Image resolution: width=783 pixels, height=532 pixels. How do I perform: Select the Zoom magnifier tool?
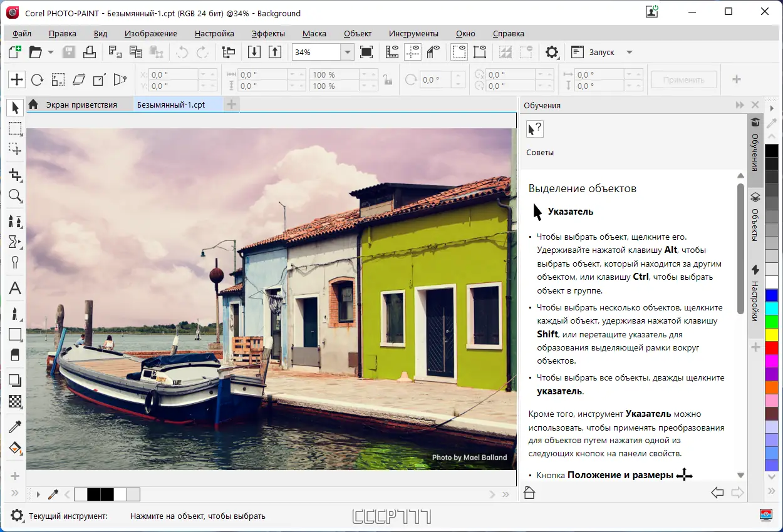15,197
